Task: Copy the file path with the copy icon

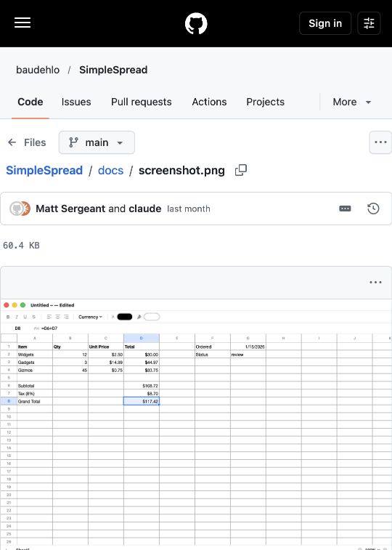Action: (x=241, y=170)
